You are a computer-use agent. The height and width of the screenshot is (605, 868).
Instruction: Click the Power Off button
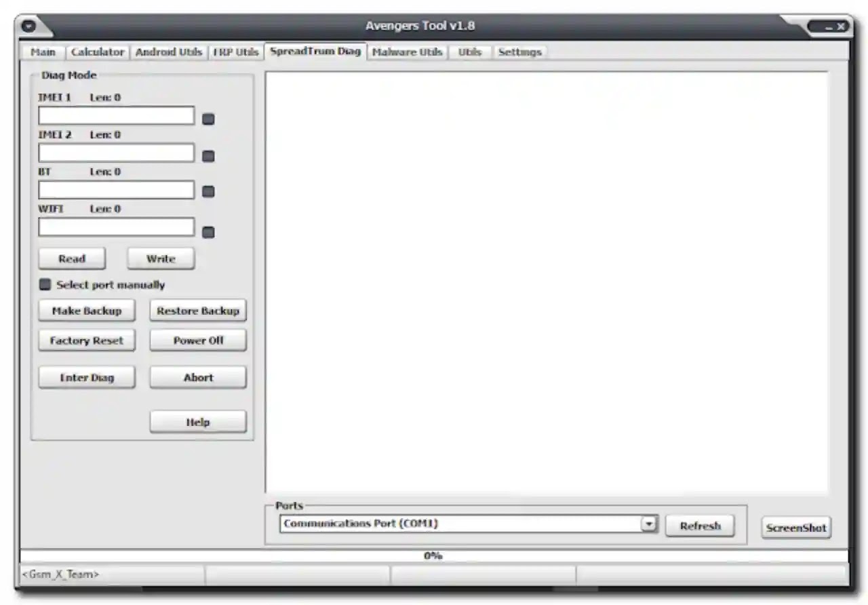point(198,341)
